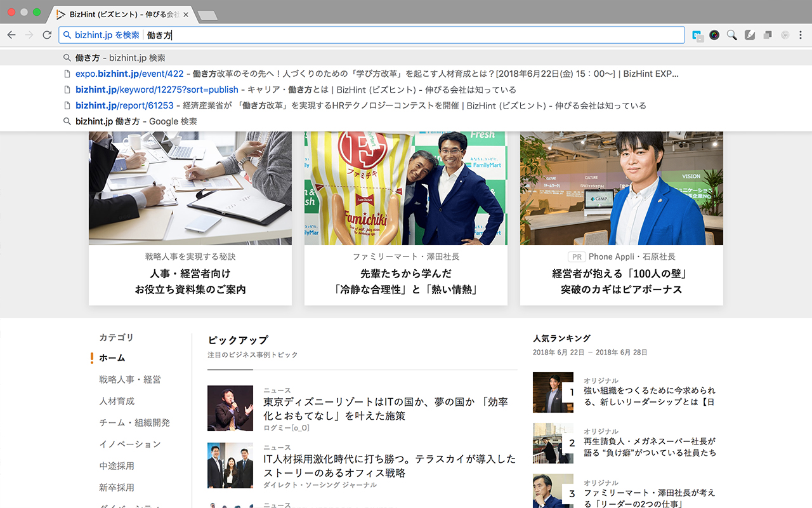
Task: Open IT人材採用 article group photo thumbnail
Action: click(230, 465)
